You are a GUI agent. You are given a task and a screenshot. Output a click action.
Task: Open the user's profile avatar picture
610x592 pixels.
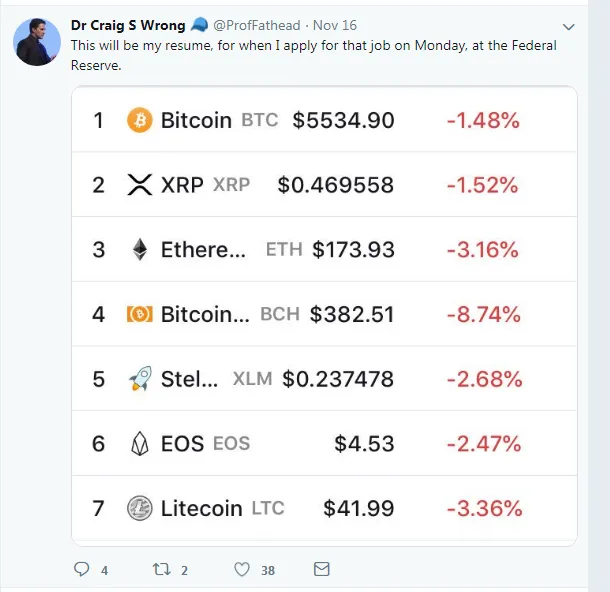click(x=37, y=42)
